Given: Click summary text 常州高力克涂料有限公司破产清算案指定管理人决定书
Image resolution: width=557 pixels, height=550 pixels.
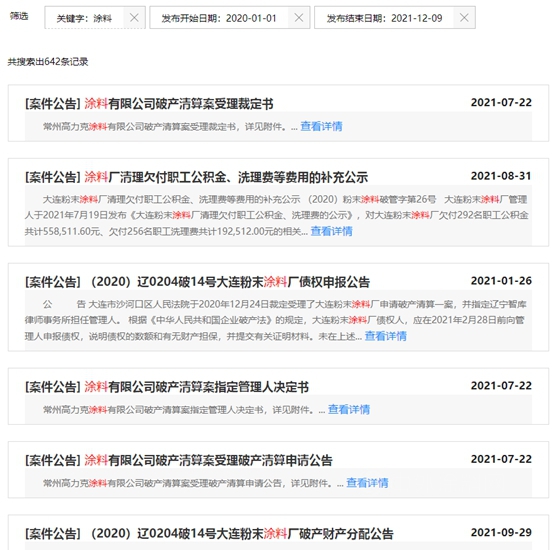Looking at the screenshot, I should (x=153, y=410).
